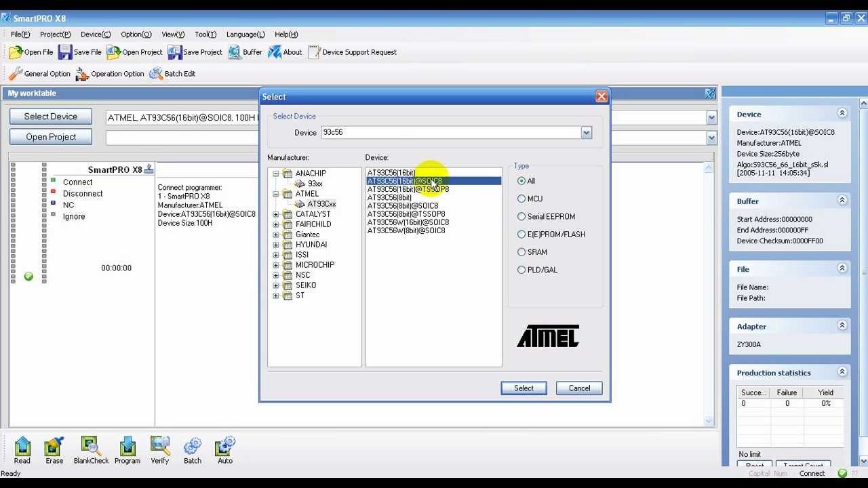Confirm with the Select button in dialog
Screen dimensions: 868x488
(x=524, y=388)
